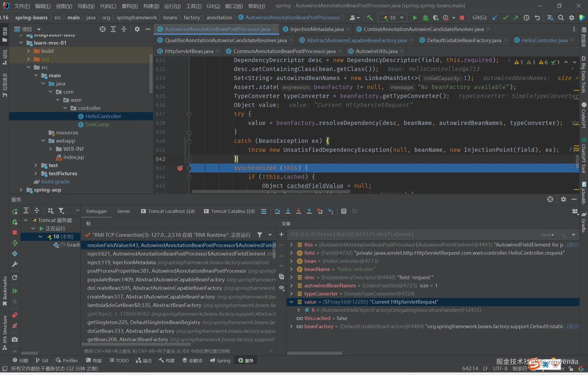Toggle the thread frames filter icon
The image size is (588, 375).
point(260,235)
